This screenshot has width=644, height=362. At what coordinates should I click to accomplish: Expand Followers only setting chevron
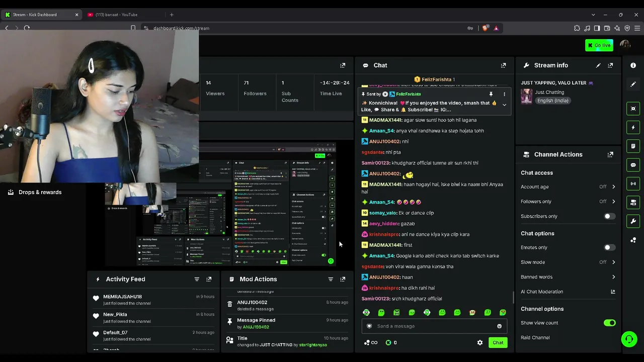(x=613, y=201)
